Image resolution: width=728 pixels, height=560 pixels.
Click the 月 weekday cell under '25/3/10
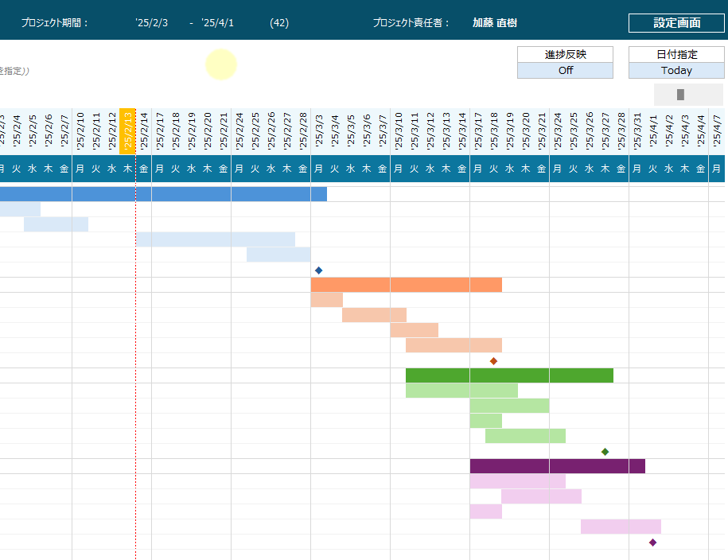point(399,169)
